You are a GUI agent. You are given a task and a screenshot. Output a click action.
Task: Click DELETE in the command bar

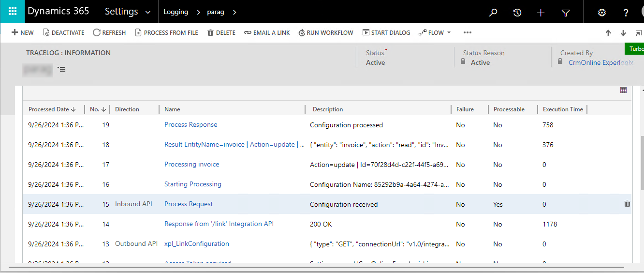pos(221,32)
